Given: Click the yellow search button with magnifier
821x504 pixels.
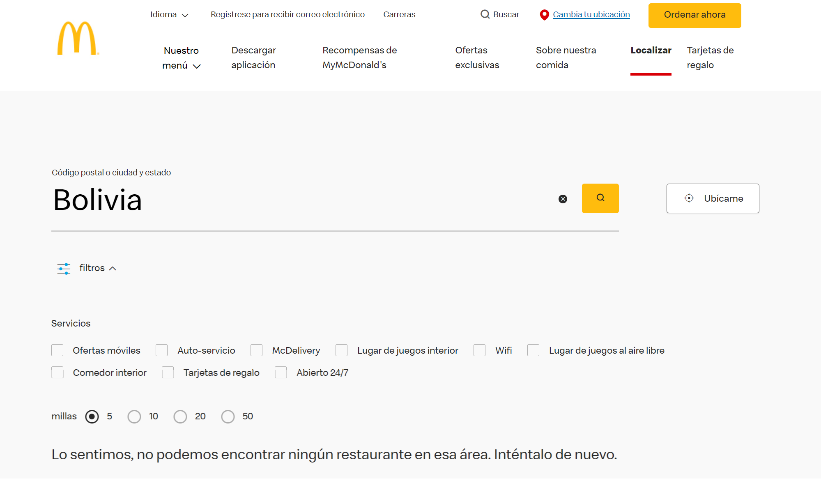Looking at the screenshot, I should tap(600, 198).
